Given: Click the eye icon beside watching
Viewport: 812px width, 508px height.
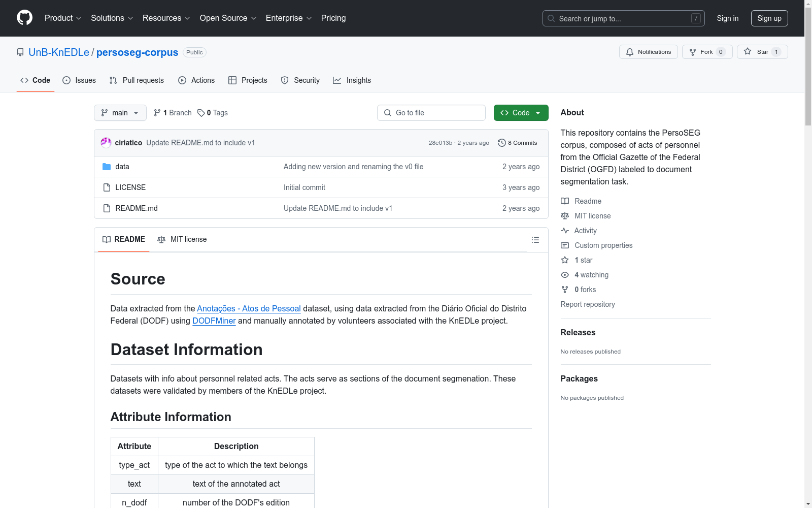Looking at the screenshot, I should tap(565, 275).
